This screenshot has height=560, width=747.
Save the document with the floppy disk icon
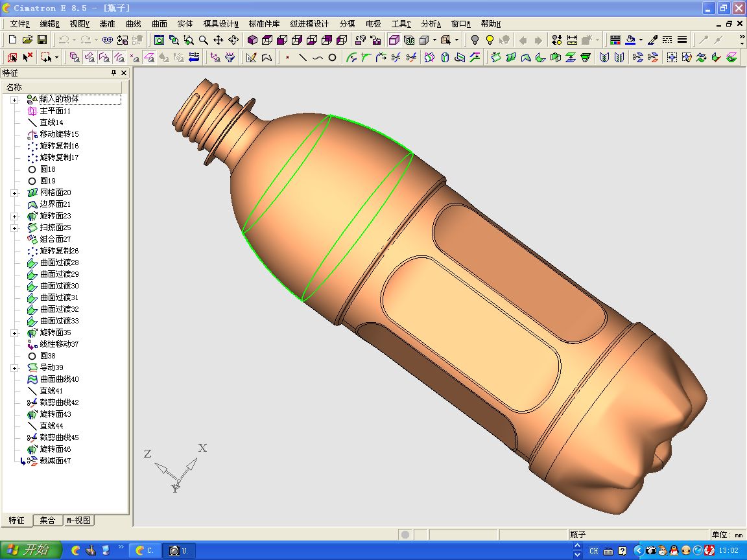click(x=42, y=40)
